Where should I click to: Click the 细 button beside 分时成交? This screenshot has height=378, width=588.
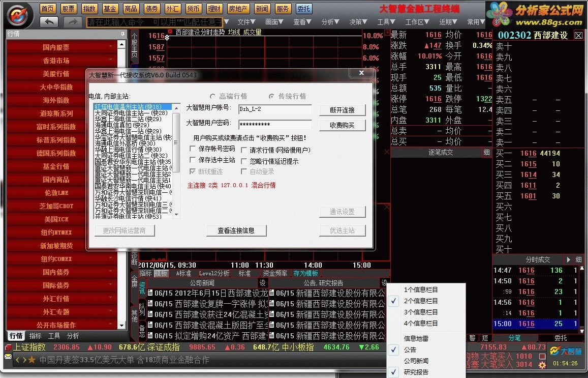pyautogui.click(x=578, y=259)
